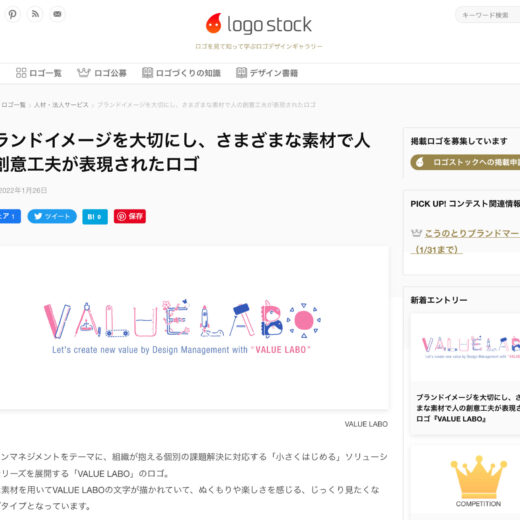The width and height of the screenshot is (520, 520).
Task: Click the book icon beside ロゴづくりの知識
Action: tap(147, 73)
